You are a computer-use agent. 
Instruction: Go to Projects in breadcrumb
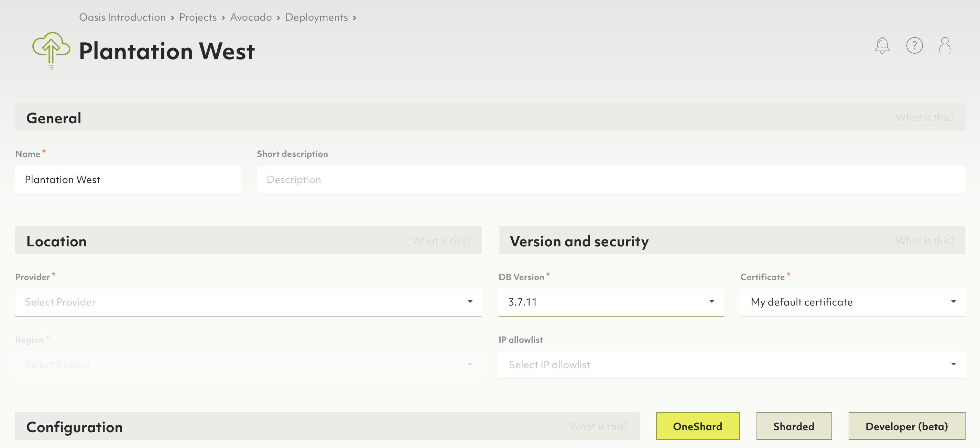(x=198, y=17)
